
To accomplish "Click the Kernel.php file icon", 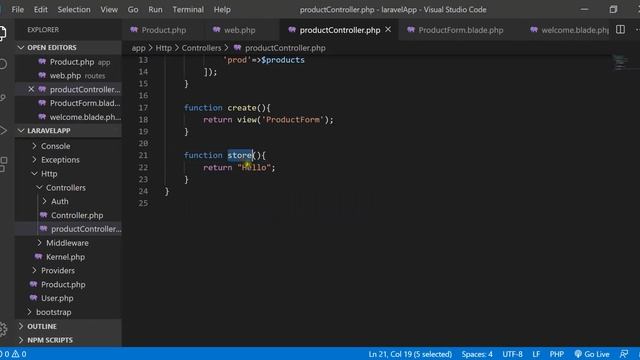I will pyautogui.click(x=38, y=256).
